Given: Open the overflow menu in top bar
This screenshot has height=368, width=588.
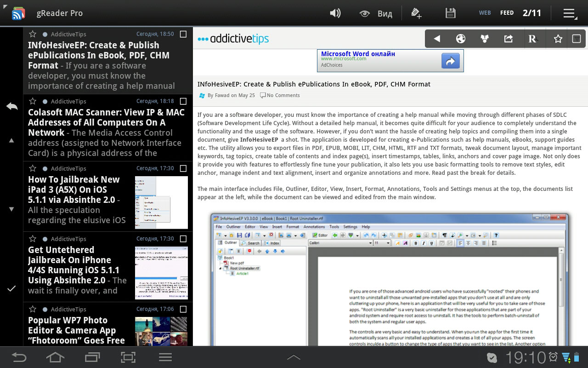Looking at the screenshot, I should tap(570, 14).
